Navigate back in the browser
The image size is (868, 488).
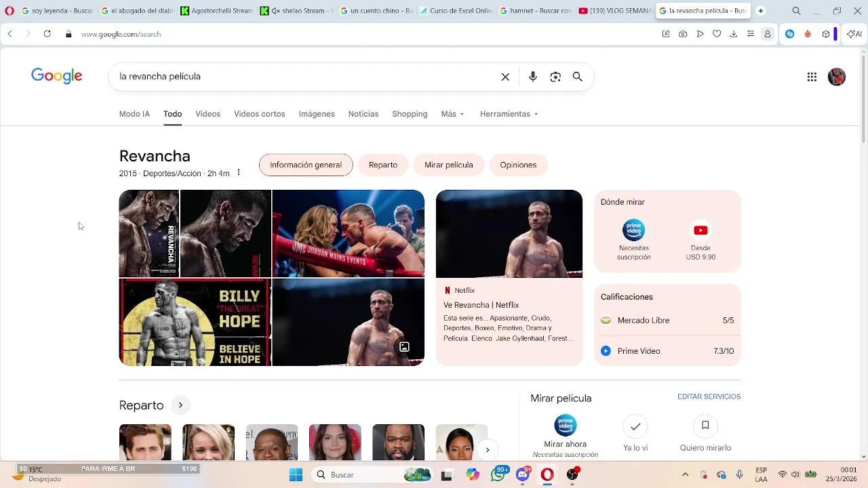pyautogui.click(x=10, y=34)
